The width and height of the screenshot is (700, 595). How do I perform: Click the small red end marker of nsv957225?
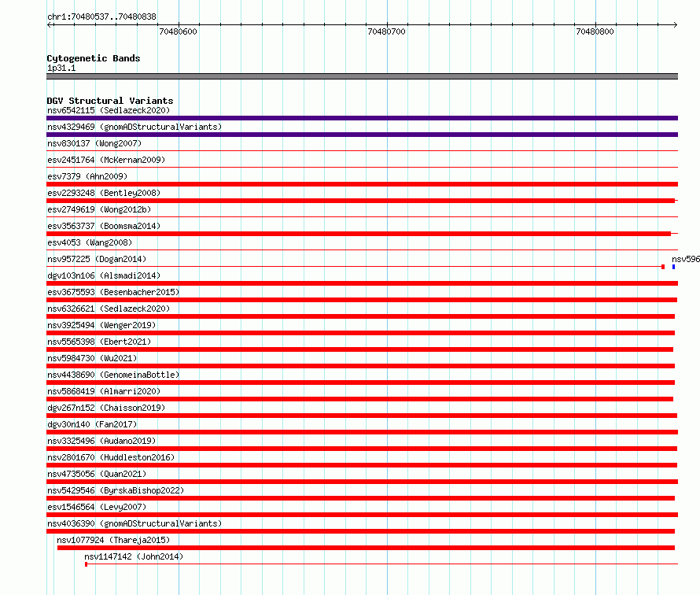coord(663,267)
